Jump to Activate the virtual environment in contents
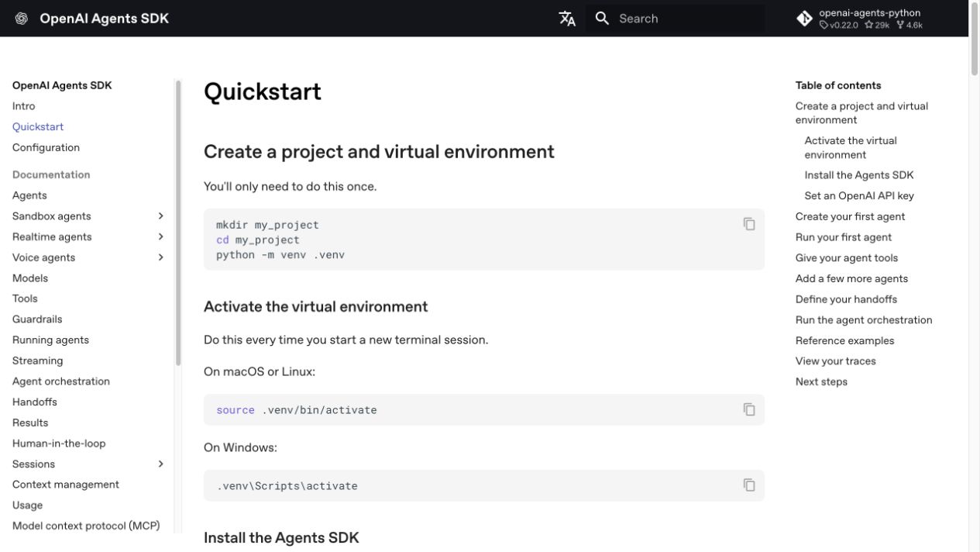The width and height of the screenshot is (980, 552). (x=851, y=147)
